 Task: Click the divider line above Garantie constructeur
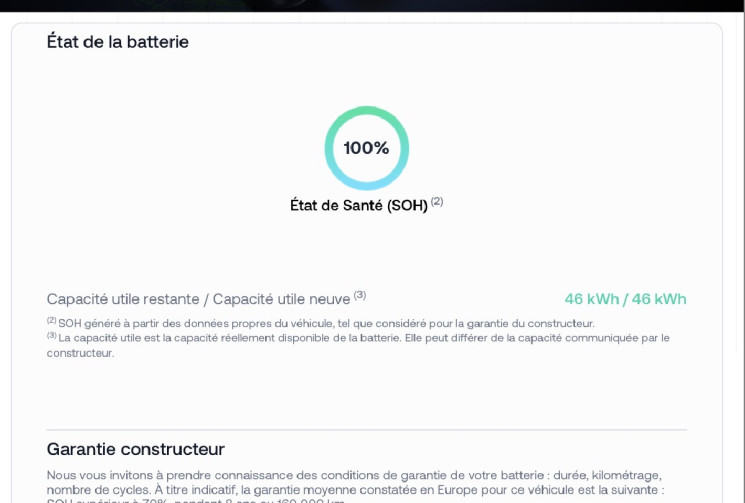pyautogui.click(x=366, y=430)
